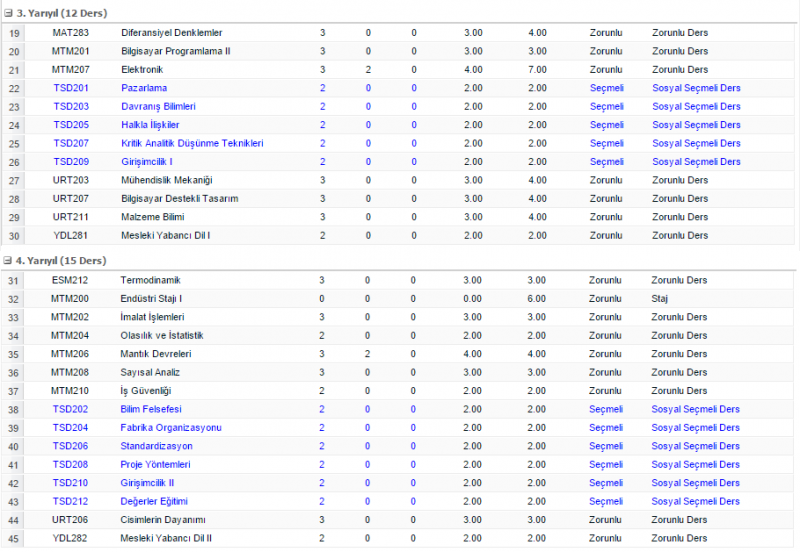Open the Bilim Felsefesi course
Image resolution: width=800 pixels, height=552 pixels.
tap(150, 409)
